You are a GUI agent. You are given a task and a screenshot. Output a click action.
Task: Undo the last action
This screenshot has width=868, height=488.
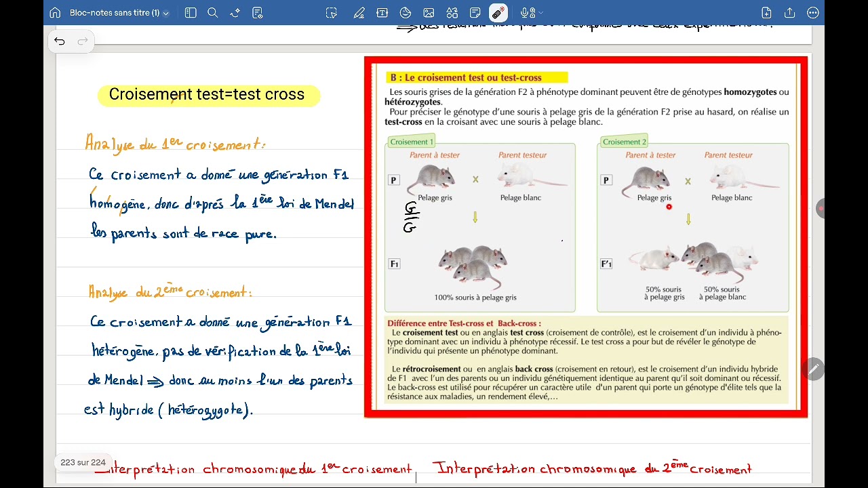coord(60,41)
